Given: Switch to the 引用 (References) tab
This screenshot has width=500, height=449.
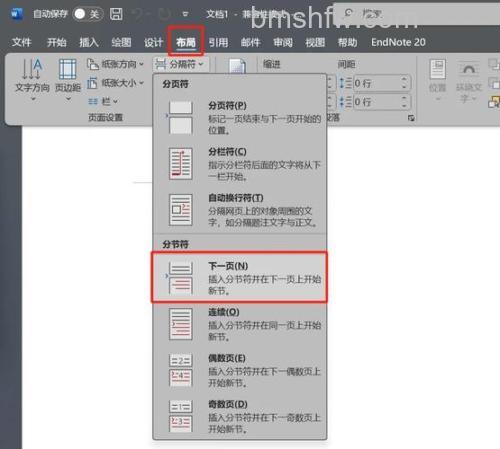Looking at the screenshot, I should (218, 42).
